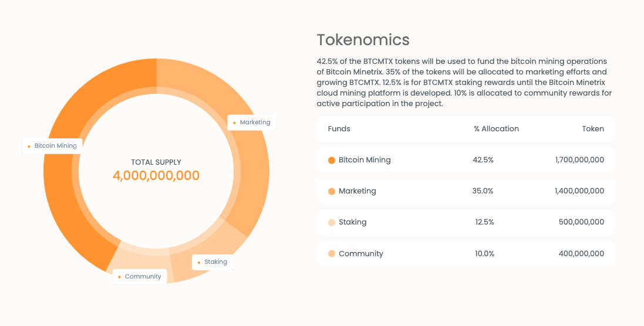This screenshot has height=326, width=644.
Task: Click the Marketing color dot in table
Action: pyautogui.click(x=332, y=191)
